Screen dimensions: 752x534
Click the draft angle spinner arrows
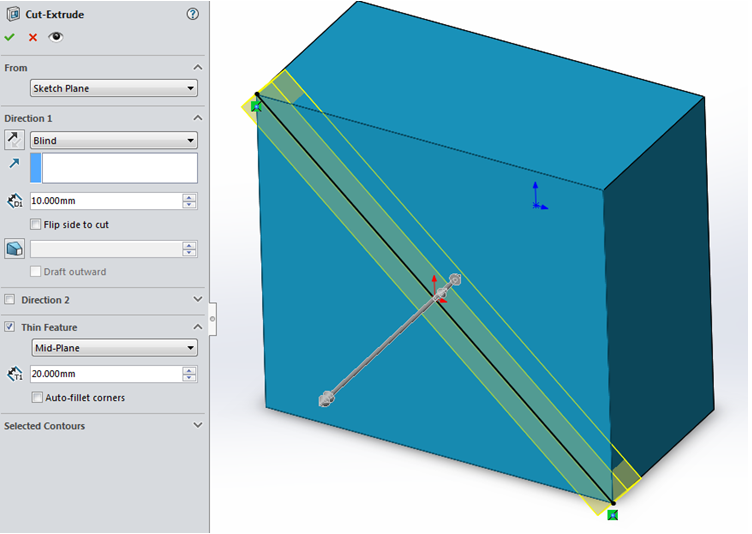(x=189, y=249)
